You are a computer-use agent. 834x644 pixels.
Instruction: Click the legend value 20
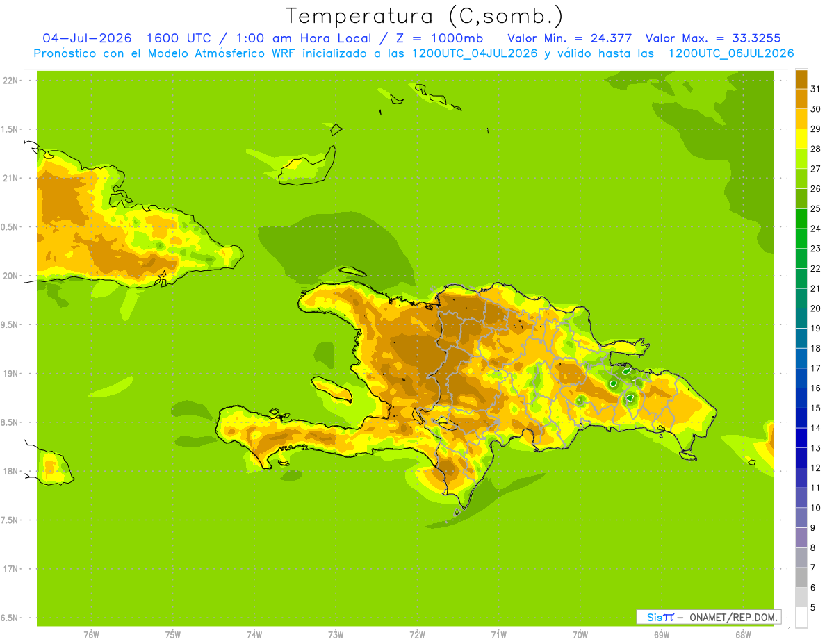coord(816,308)
